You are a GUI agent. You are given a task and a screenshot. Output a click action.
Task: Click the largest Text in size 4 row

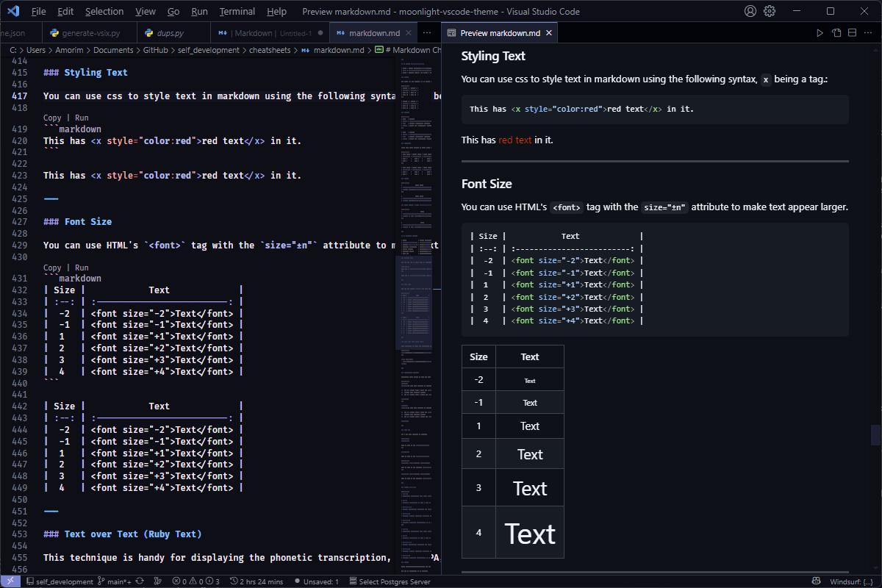530,534
